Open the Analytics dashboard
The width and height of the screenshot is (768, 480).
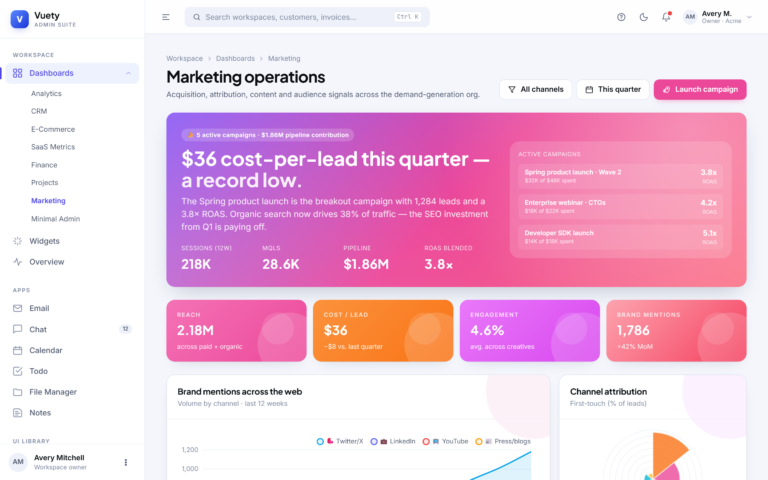[46, 94]
